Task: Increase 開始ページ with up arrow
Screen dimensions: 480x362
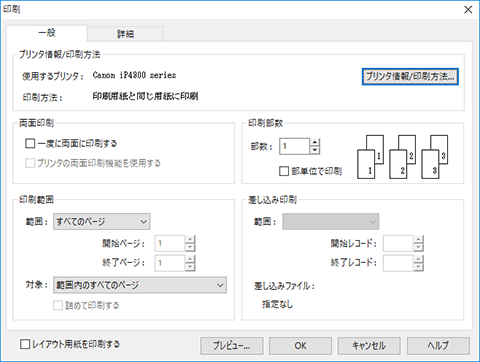Action: pos(190,239)
